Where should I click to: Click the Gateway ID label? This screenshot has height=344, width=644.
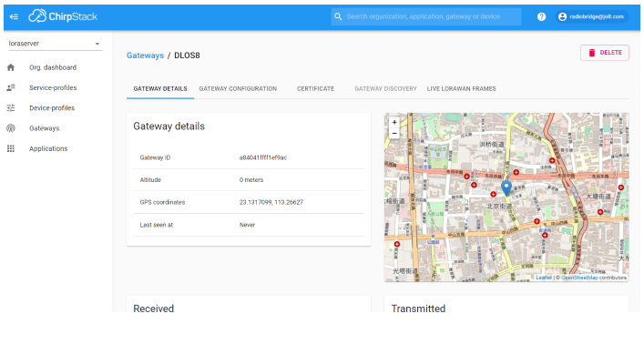(155, 157)
